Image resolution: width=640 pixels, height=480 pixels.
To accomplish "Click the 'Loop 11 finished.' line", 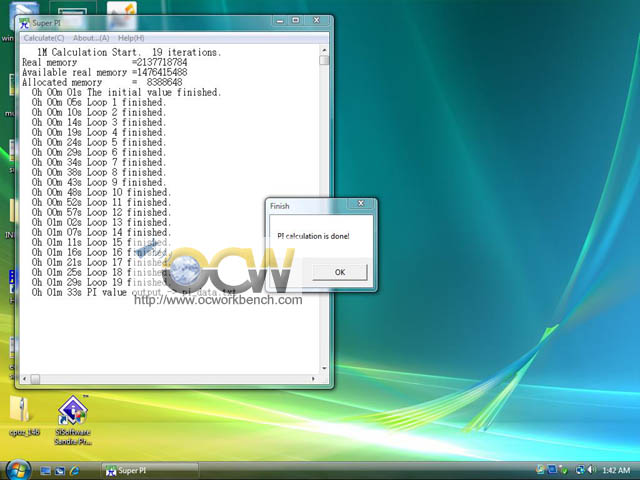I will (x=101, y=202).
